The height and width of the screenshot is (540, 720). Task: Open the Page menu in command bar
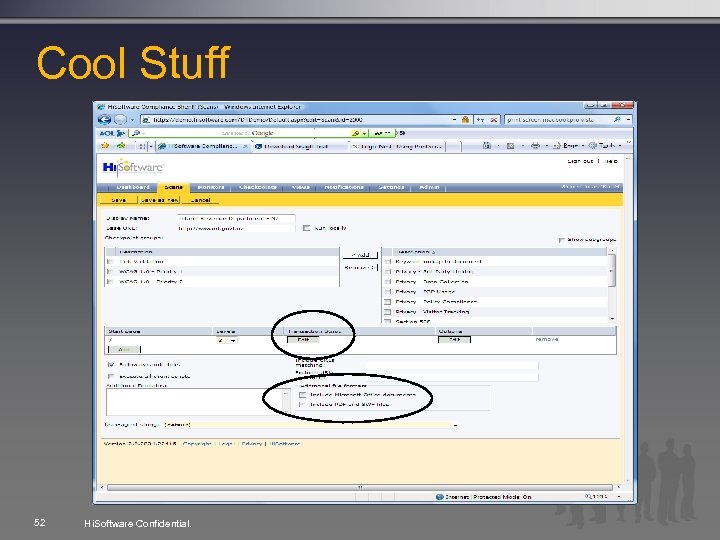(568, 146)
